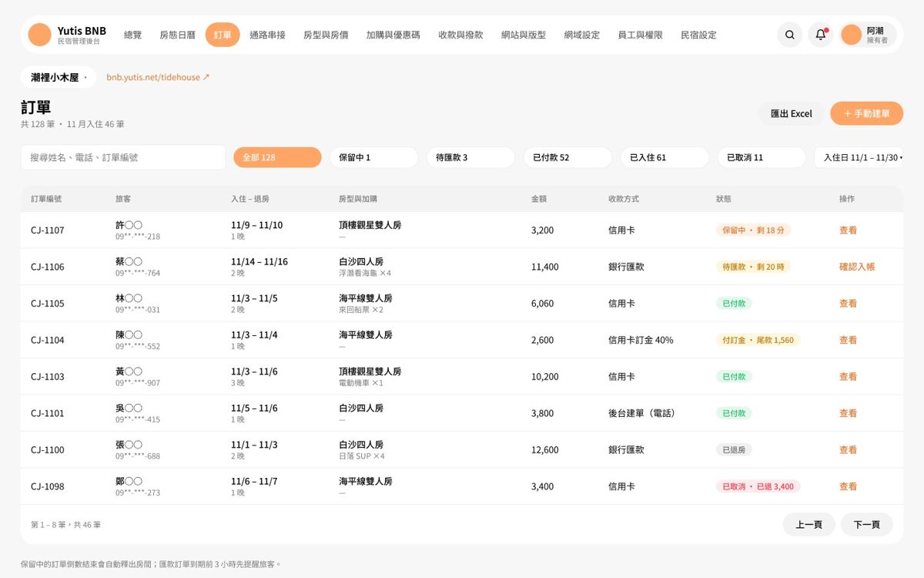
Task: Click the amount 12,600
Action: point(545,450)
